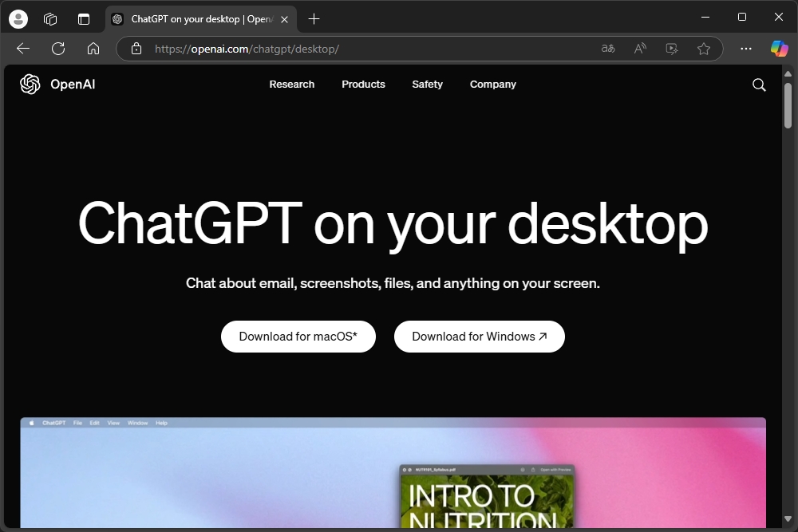Go to the browser home page
The height and width of the screenshot is (532, 798).
(x=93, y=49)
